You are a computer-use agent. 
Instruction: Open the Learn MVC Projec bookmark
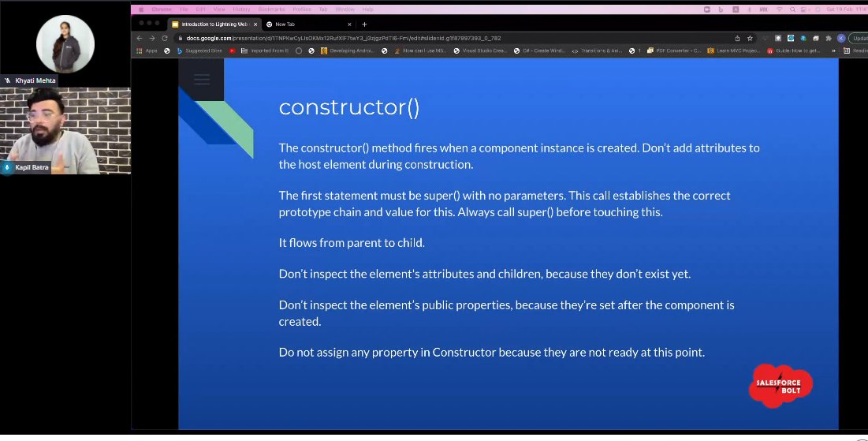pos(733,50)
